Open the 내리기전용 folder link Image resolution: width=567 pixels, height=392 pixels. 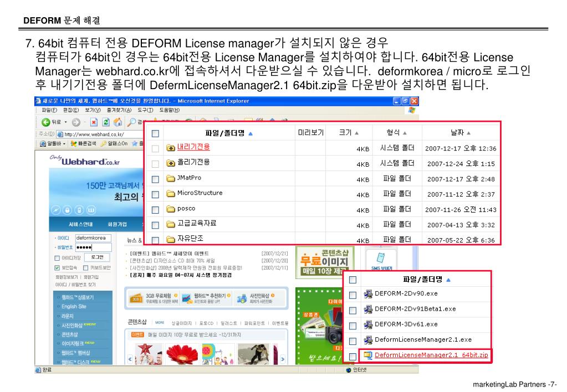click(193, 147)
